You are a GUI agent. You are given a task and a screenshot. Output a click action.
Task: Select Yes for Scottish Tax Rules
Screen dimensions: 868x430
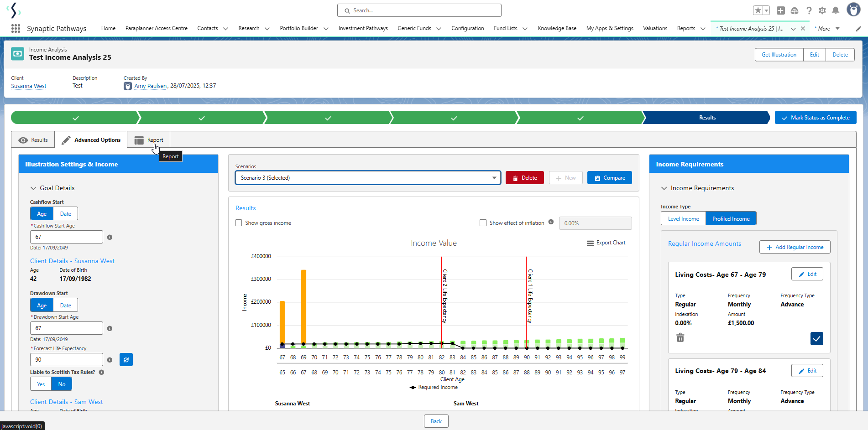(41, 384)
